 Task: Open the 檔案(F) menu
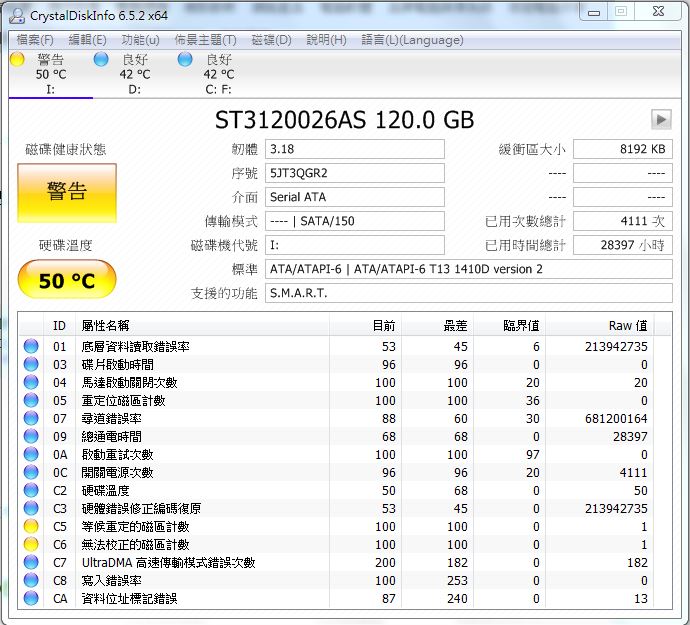35,40
